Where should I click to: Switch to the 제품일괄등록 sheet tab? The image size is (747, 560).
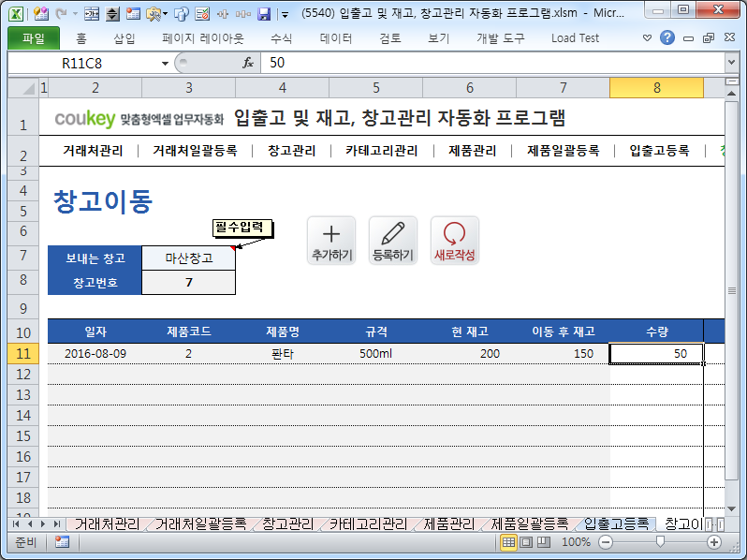tap(529, 524)
